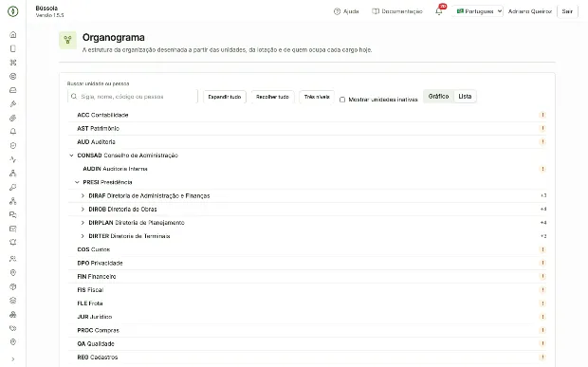Screen dimensions: 588x367
Task: Expand DIRAF Diretoria de Administração e Finanças
Action: tap(83, 195)
